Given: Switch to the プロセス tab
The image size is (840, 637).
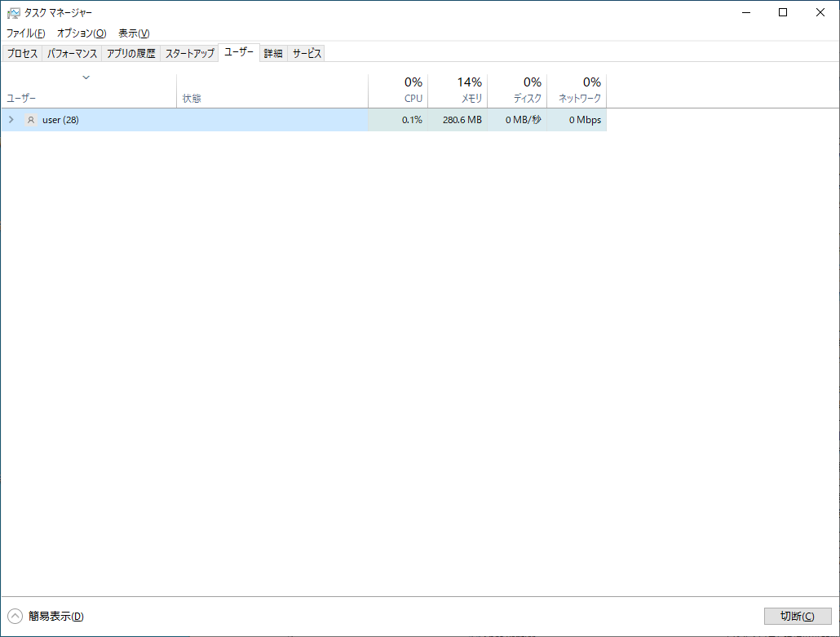Looking at the screenshot, I should (23, 54).
